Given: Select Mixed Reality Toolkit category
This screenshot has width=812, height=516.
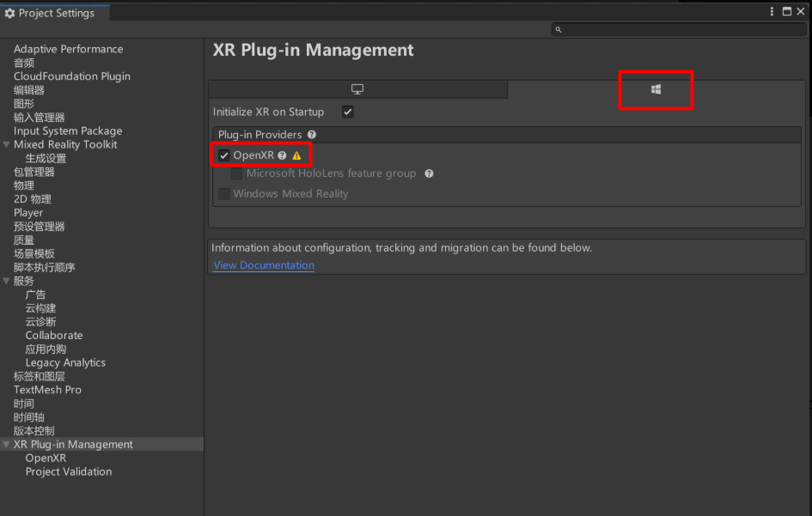Looking at the screenshot, I should 65,145.
